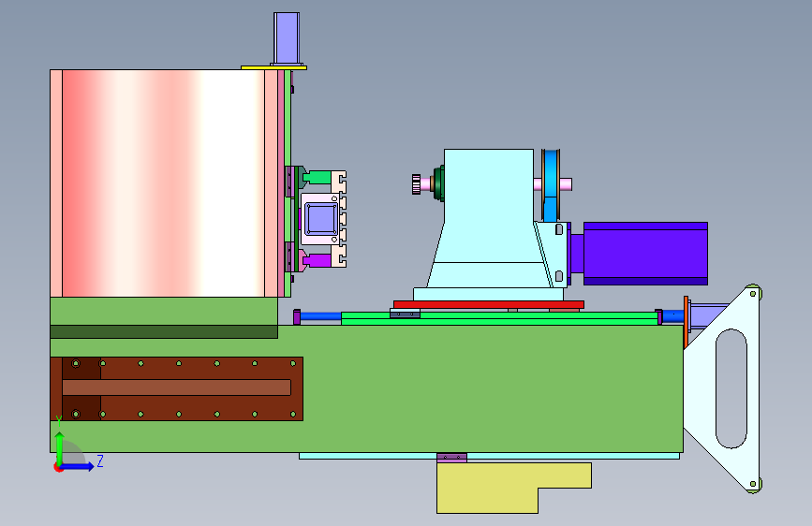
Task: Select the yellow flange plate under top column
Action: coord(274,67)
